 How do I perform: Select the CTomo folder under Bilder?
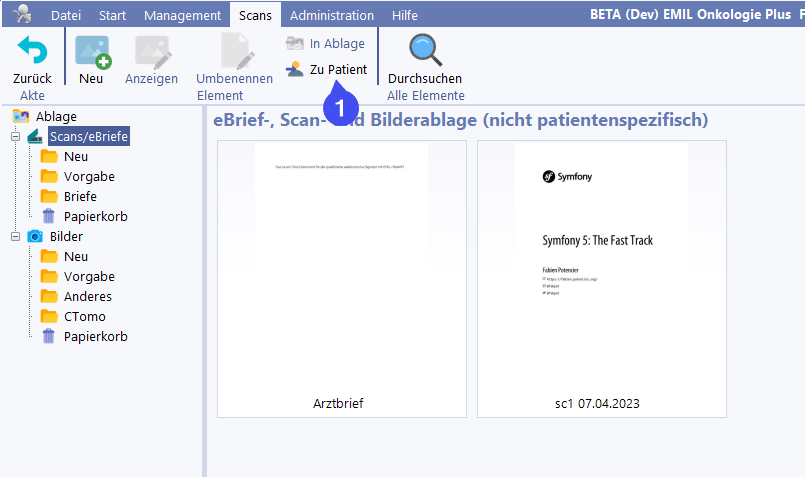(x=84, y=316)
